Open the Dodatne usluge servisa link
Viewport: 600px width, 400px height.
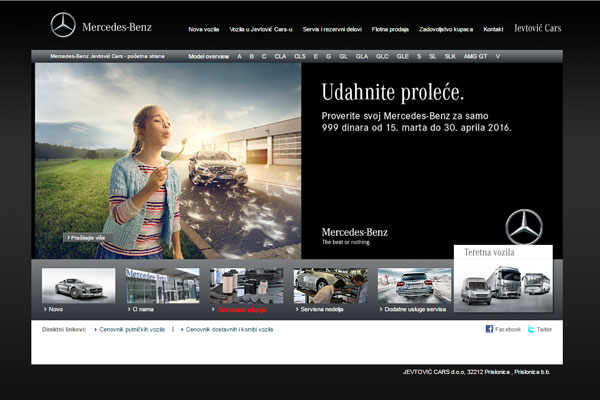click(415, 309)
